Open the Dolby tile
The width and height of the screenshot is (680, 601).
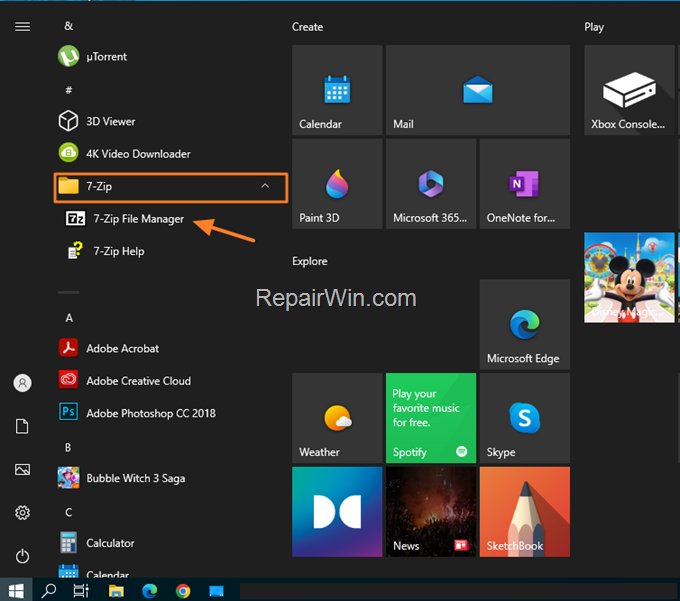tap(337, 511)
